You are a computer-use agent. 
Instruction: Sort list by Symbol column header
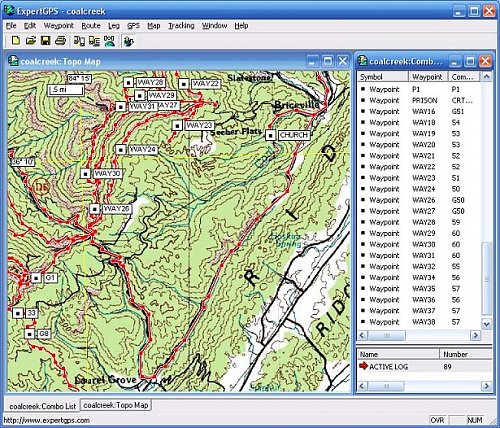coord(383,77)
